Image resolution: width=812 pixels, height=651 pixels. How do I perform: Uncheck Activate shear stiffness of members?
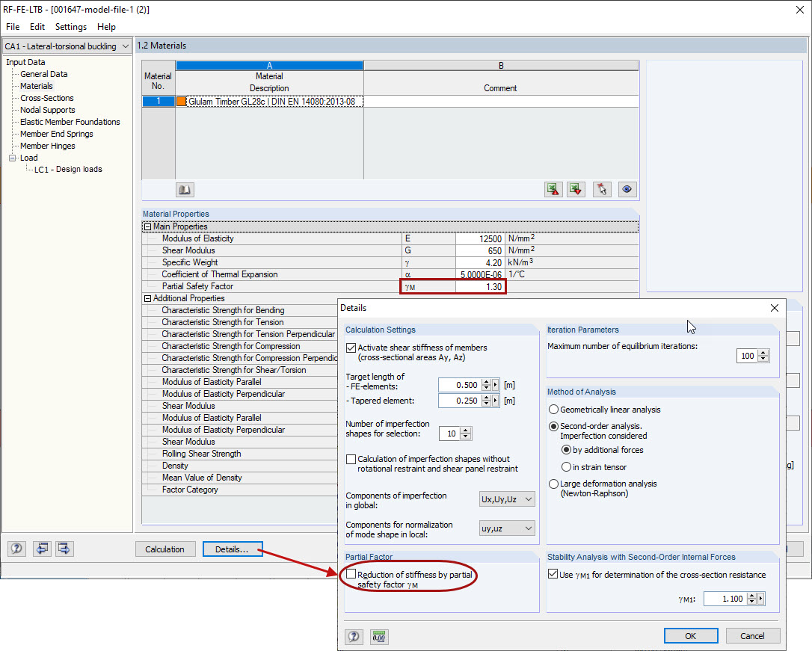[x=351, y=346]
